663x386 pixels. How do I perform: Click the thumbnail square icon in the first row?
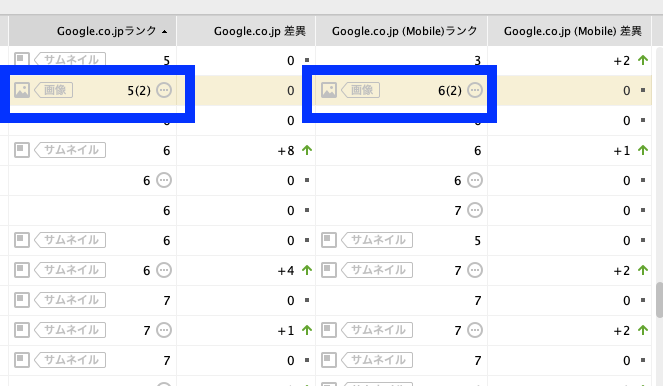click(x=22, y=59)
